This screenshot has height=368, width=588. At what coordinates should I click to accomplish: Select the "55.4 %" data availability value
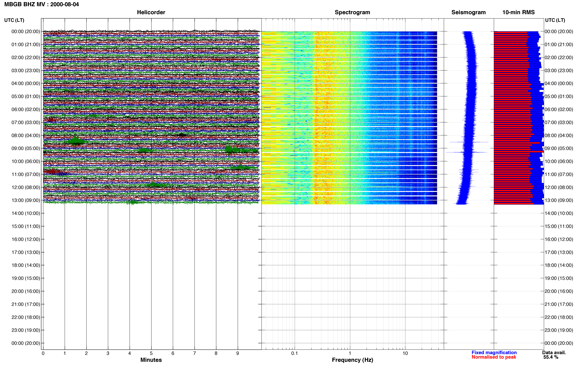pos(551,357)
